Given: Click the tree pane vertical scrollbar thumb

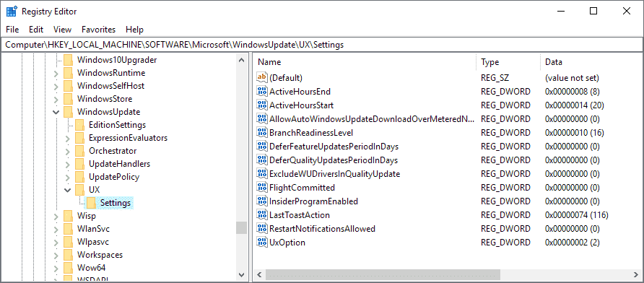Looking at the screenshot, I should [x=241, y=227].
